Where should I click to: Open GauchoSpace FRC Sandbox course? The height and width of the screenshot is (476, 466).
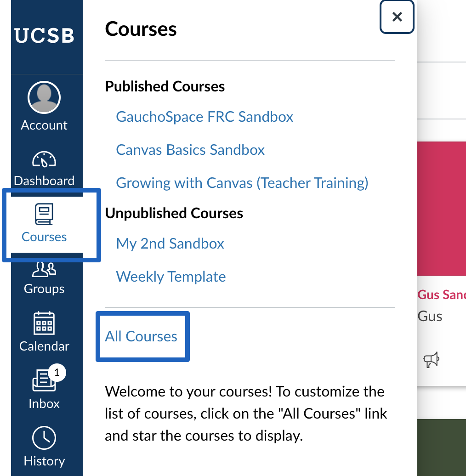point(205,117)
